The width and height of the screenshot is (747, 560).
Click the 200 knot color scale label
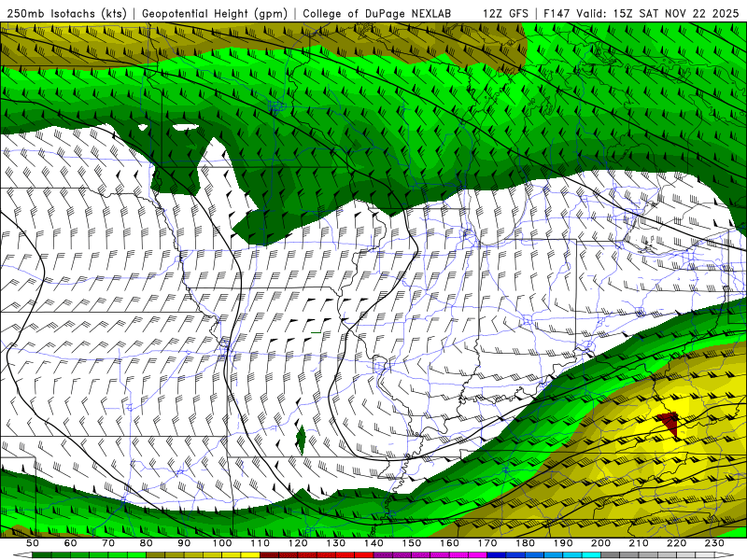tap(601, 543)
